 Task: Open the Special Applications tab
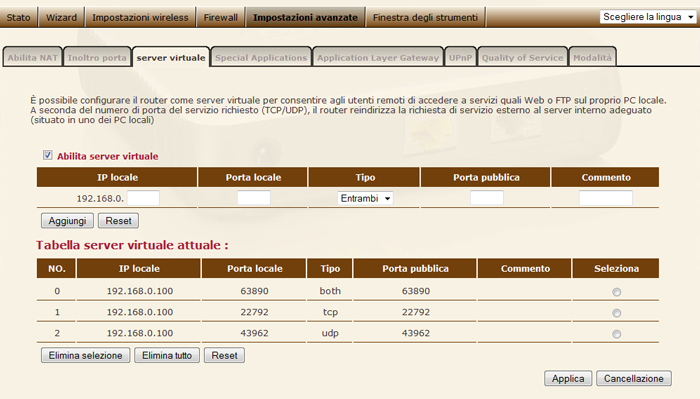[261, 58]
